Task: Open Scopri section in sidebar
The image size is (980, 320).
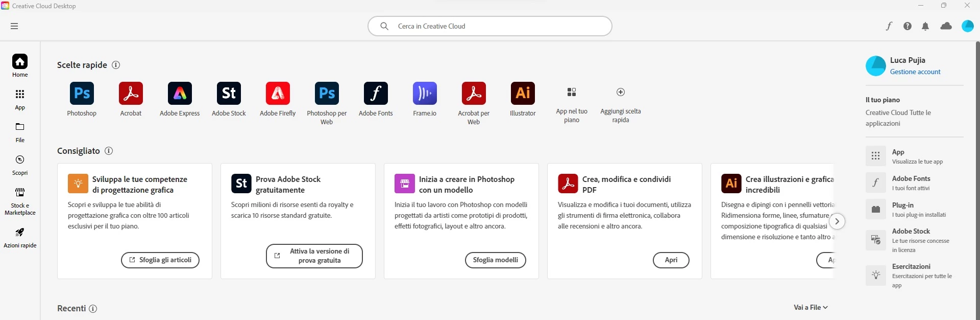Action: [20, 165]
